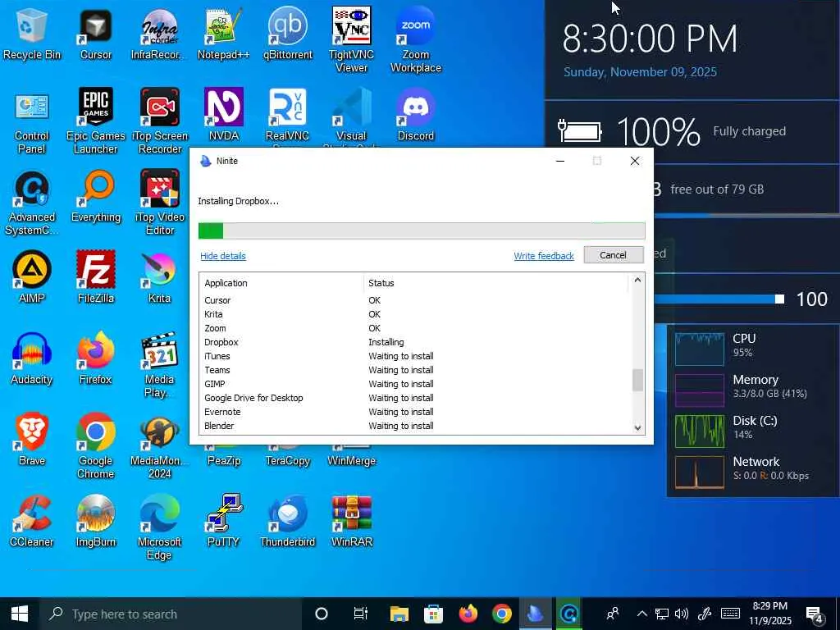Open the volume tray icon

(x=682, y=614)
